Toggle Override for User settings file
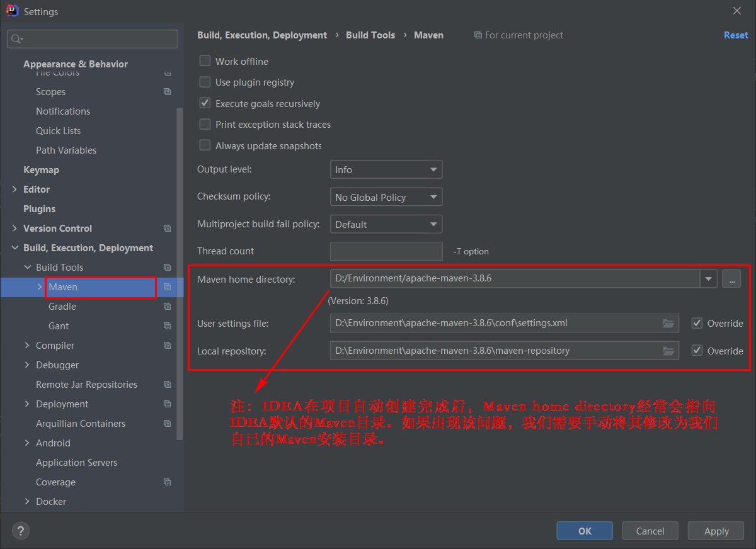This screenshot has width=756, height=549. tap(697, 324)
